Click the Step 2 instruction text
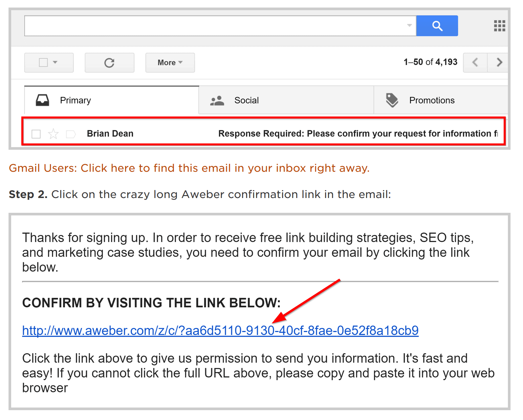Image resolution: width=523 pixels, height=420 pixels. (200, 194)
